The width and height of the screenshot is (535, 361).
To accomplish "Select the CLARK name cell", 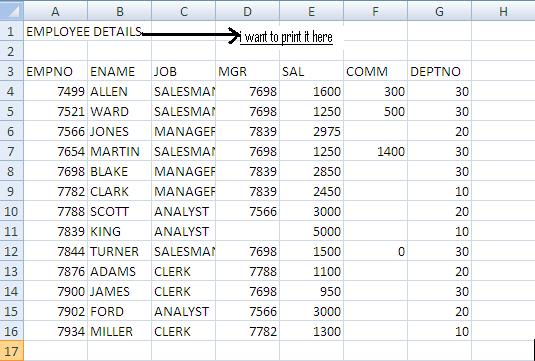I will point(119,191).
